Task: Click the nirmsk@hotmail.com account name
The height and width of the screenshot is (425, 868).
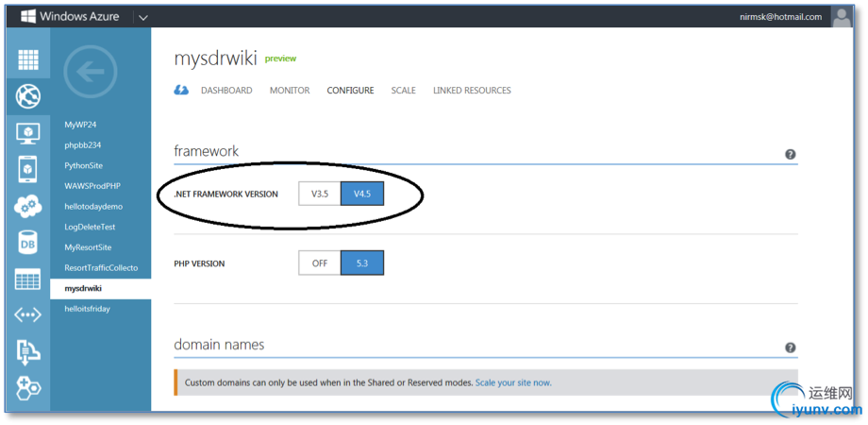Action: point(780,17)
